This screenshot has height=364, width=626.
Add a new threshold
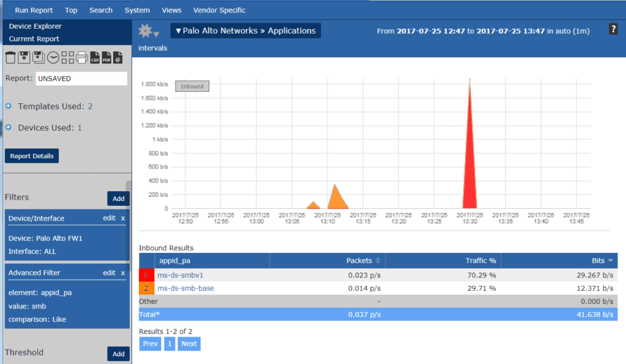coord(118,354)
